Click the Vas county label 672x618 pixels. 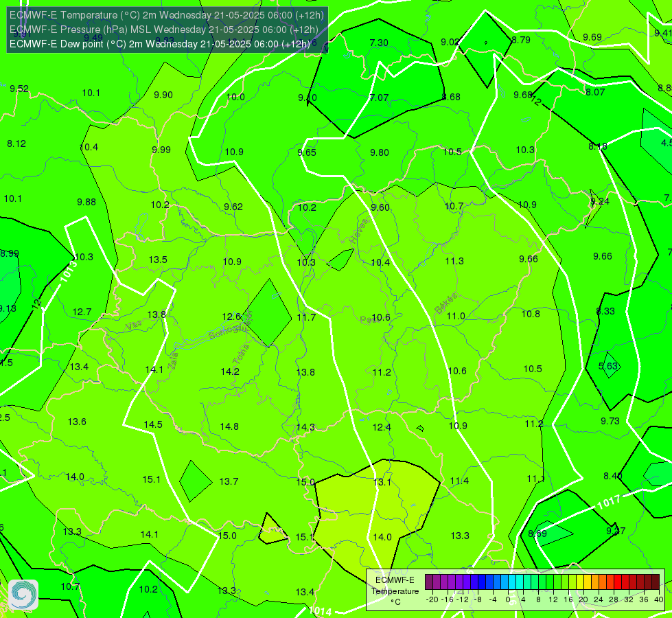134,326
